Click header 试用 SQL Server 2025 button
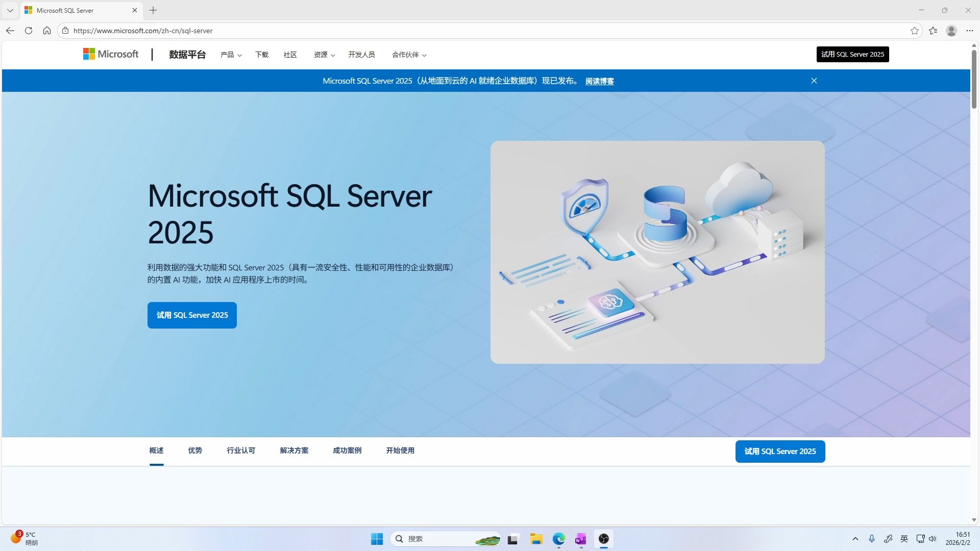This screenshot has height=551, width=980. [852, 54]
